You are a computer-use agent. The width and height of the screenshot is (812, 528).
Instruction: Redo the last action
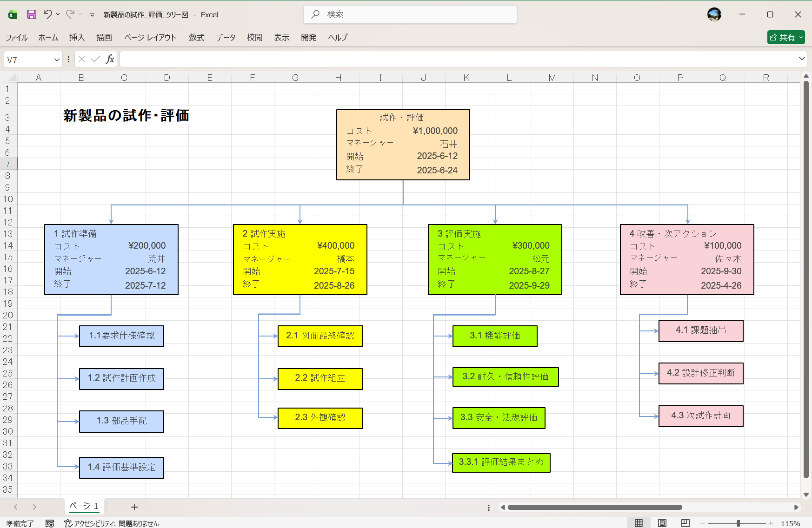[70, 14]
